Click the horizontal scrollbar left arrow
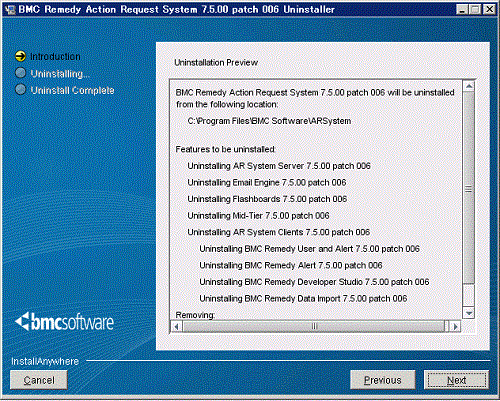The image size is (500, 401). coord(177,326)
